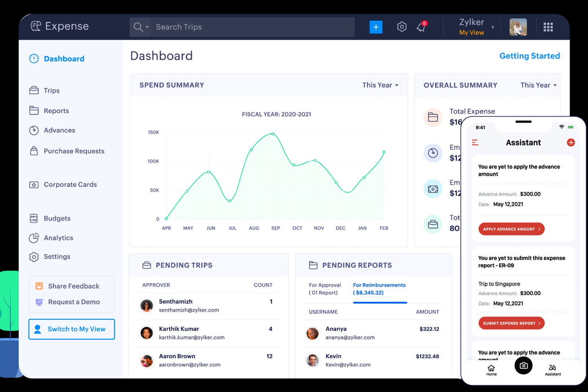Viewport: 588px width, 392px height.
Task: Open the Spend Summary This Year dropdown
Action: [x=380, y=85]
